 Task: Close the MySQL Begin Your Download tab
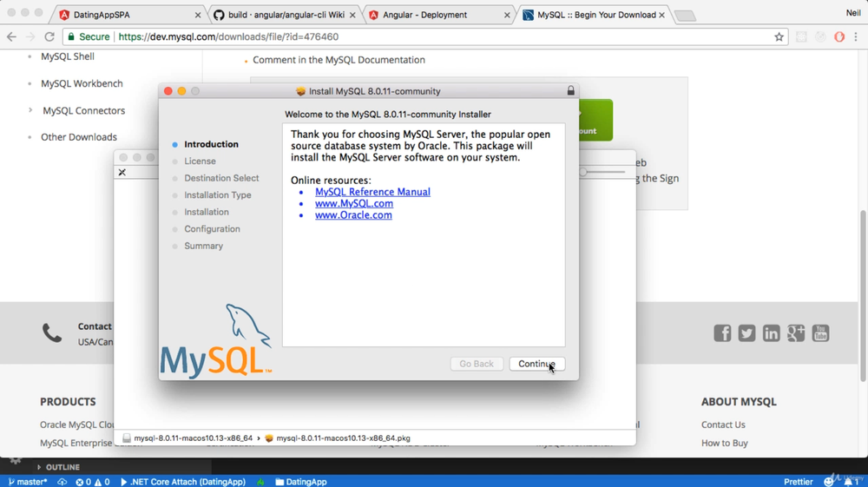click(661, 16)
